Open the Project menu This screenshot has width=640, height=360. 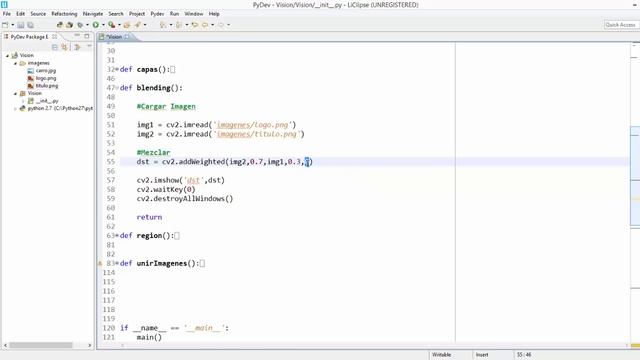137,14
